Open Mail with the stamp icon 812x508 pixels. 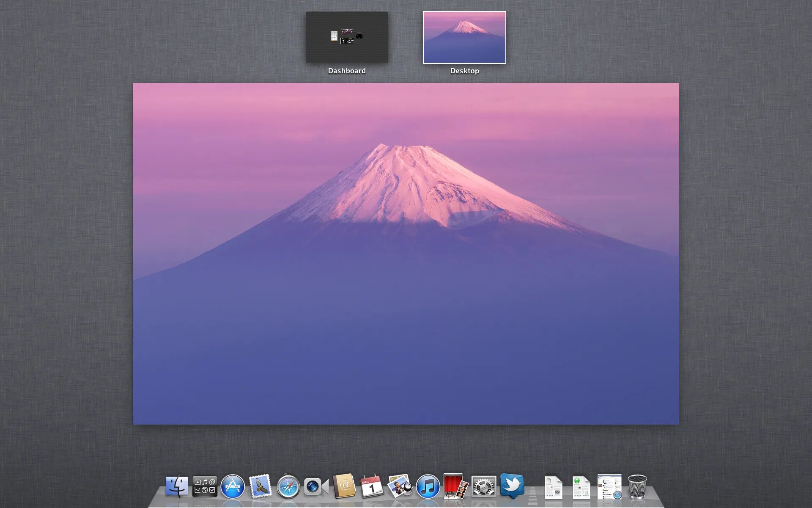[x=260, y=486]
